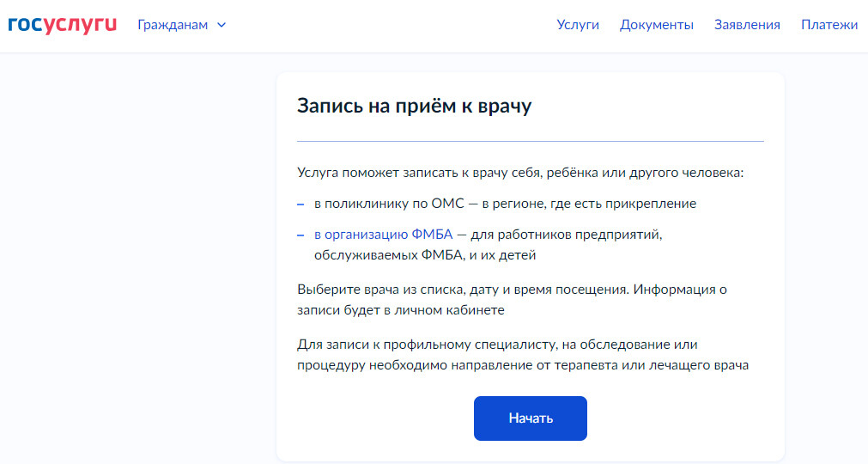Click the paragraph starting 'Для записи к профильному'
The height and width of the screenshot is (464, 868).
[523, 355]
